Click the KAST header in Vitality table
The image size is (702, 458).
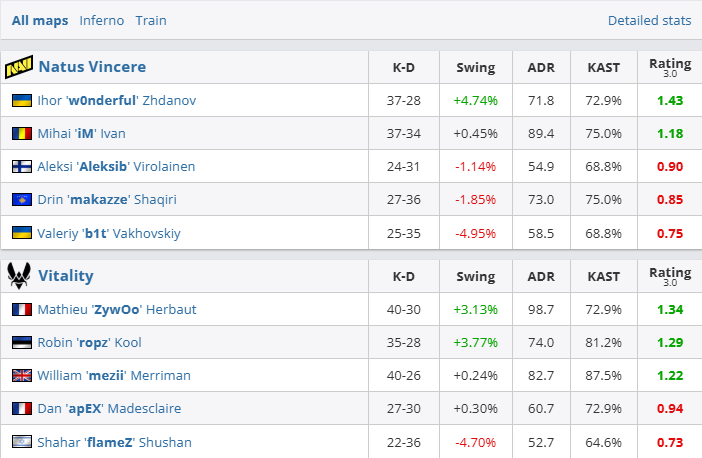click(x=603, y=276)
